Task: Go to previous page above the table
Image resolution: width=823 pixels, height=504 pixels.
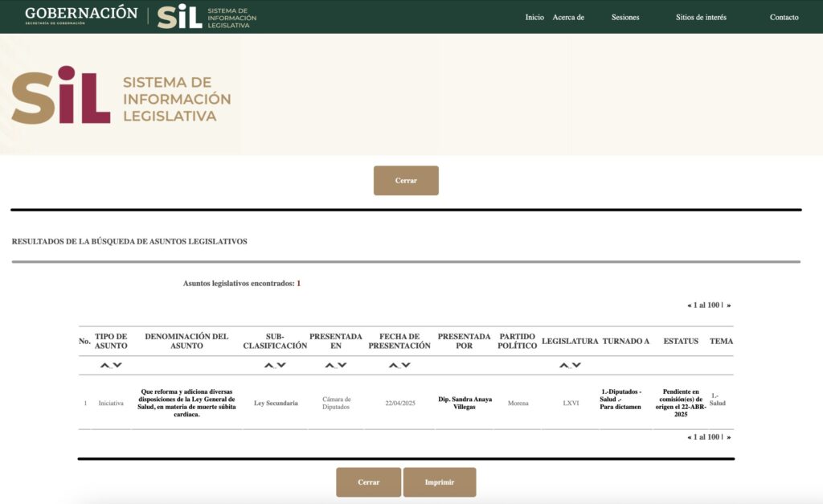Action: (x=690, y=305)
